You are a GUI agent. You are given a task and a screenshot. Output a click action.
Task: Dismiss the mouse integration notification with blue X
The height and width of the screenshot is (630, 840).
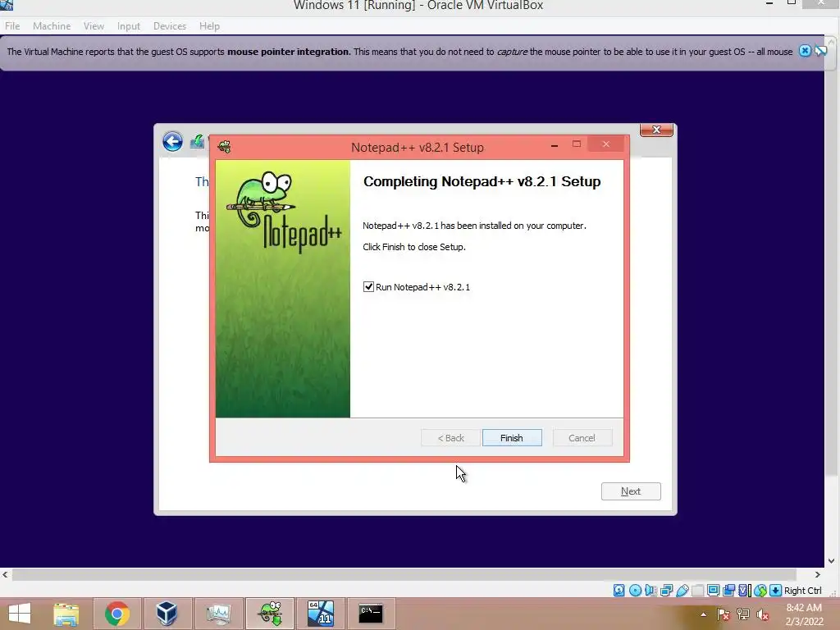tap(805, 51)
